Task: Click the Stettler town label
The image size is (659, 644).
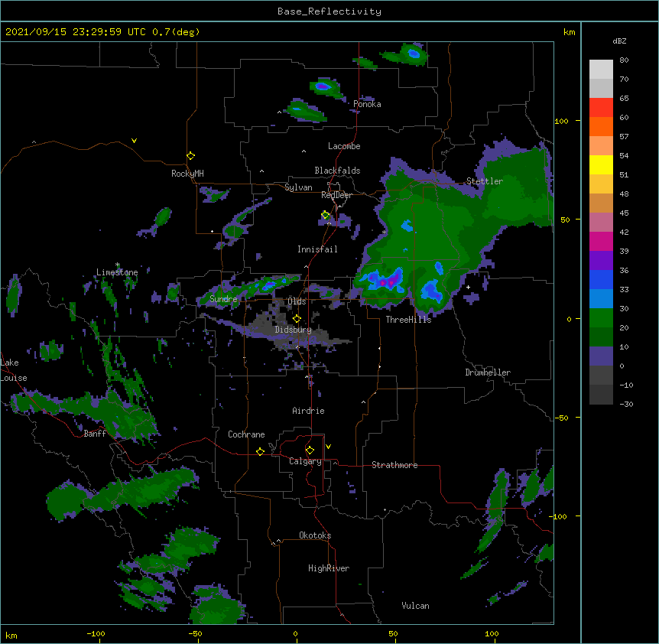Action: pyautogui.click(x=485, y=181)
